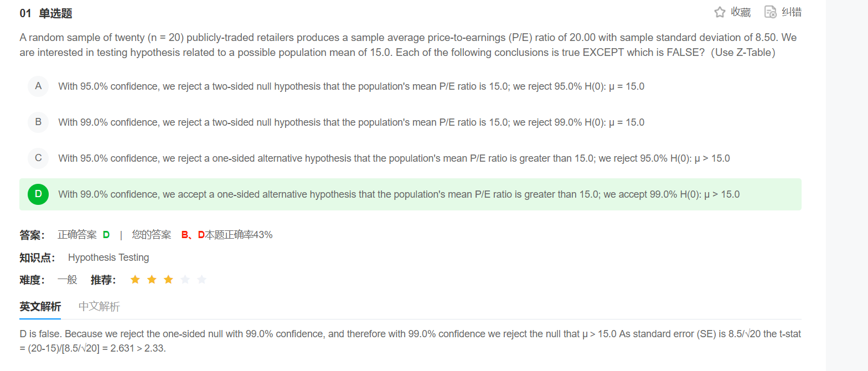Viewport: 868px width, 371px height.
Task: Click the third yellow rating star
Action: click(x=168, y=280)
